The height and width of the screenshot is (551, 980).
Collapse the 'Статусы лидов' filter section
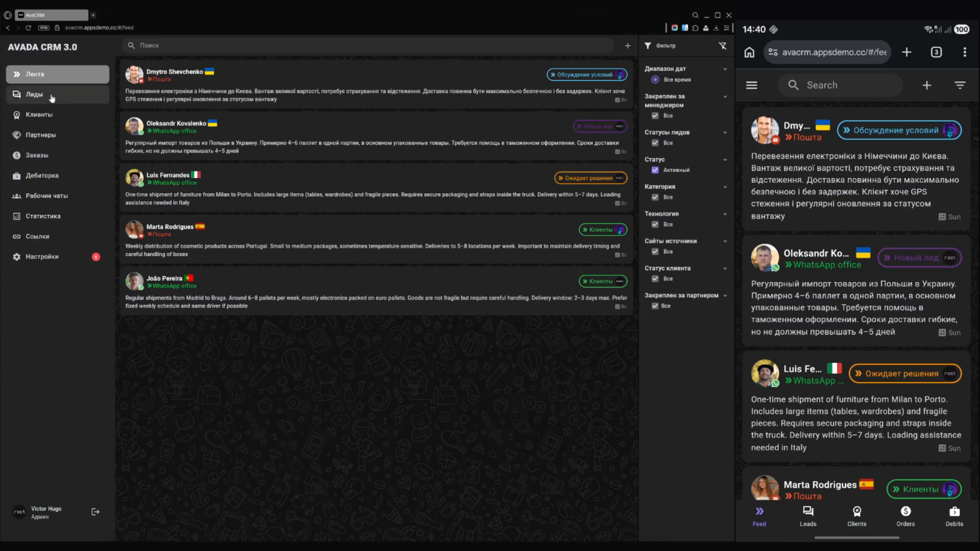[x=725, y=133]
